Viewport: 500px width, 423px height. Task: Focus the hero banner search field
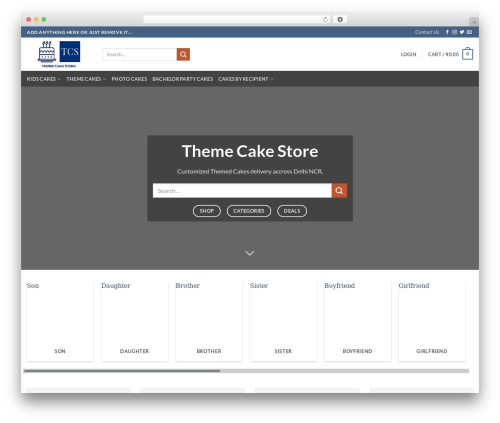click(242, 190)
